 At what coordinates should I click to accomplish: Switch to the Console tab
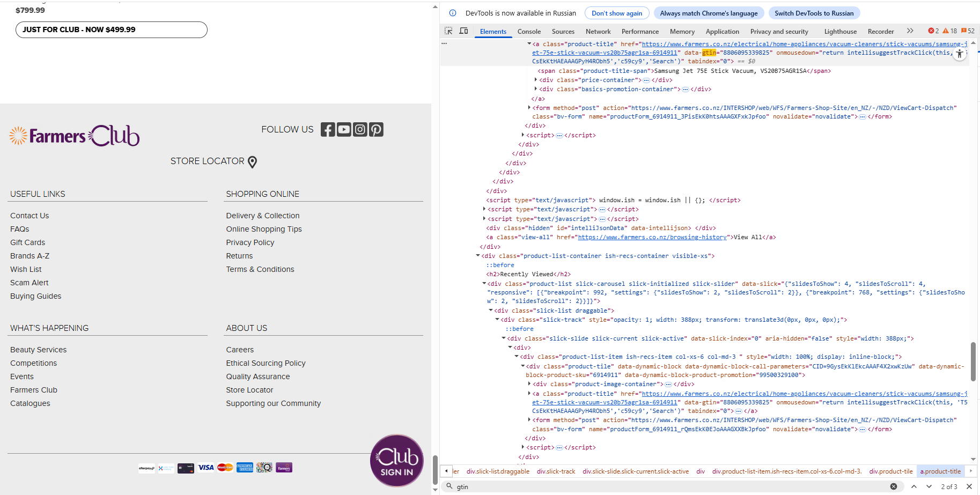pos(529,32)
